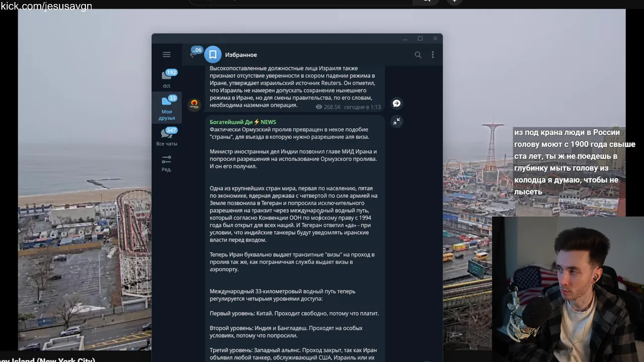The width and height of the screenshot is (644, 362).
Task: Click the kick.com/jesusavgn overlay text
Action: click(x=46, y=6)
